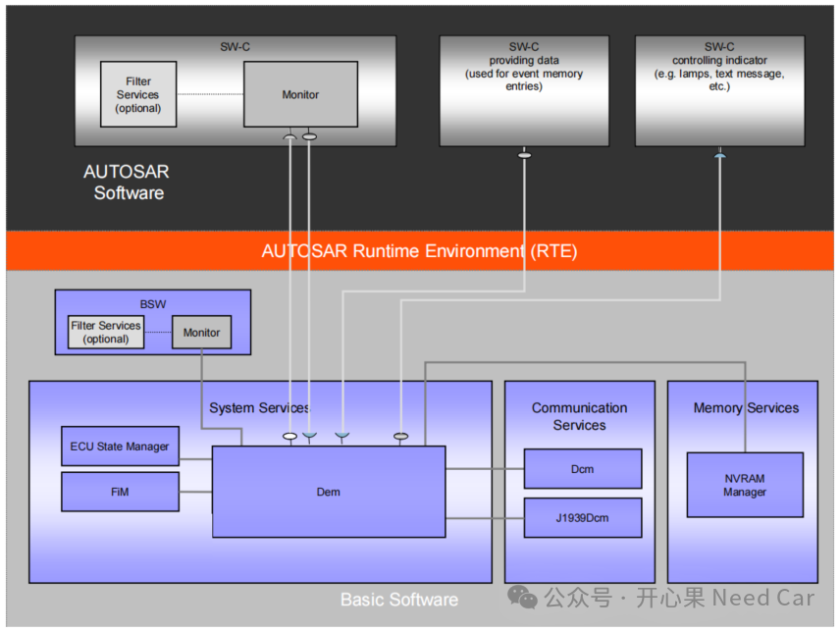
Task: Select the J1939Dcm block
Action: pos(582,518)
